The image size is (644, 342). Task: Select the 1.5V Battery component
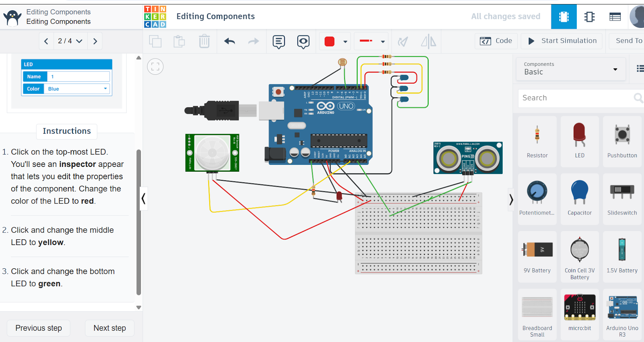click(622, 256)
